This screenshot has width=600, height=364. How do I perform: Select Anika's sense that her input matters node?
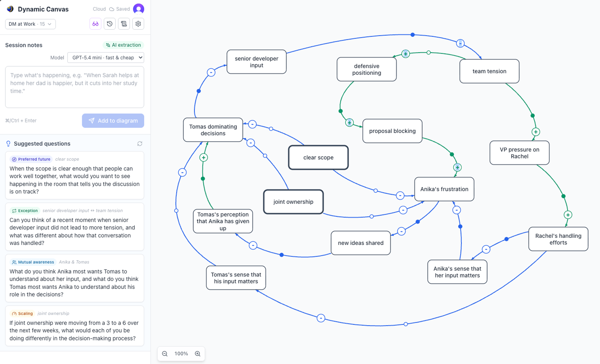click(457, 272)
